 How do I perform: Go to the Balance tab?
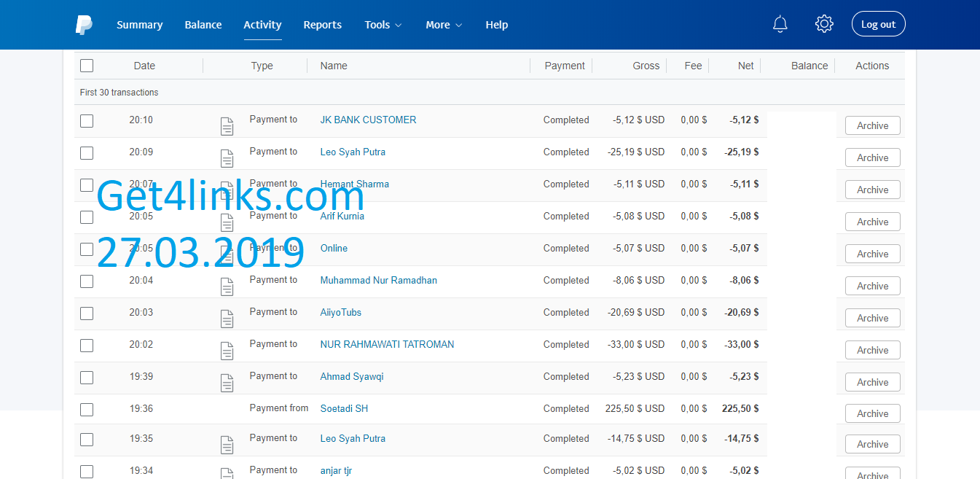coord(203,25)
